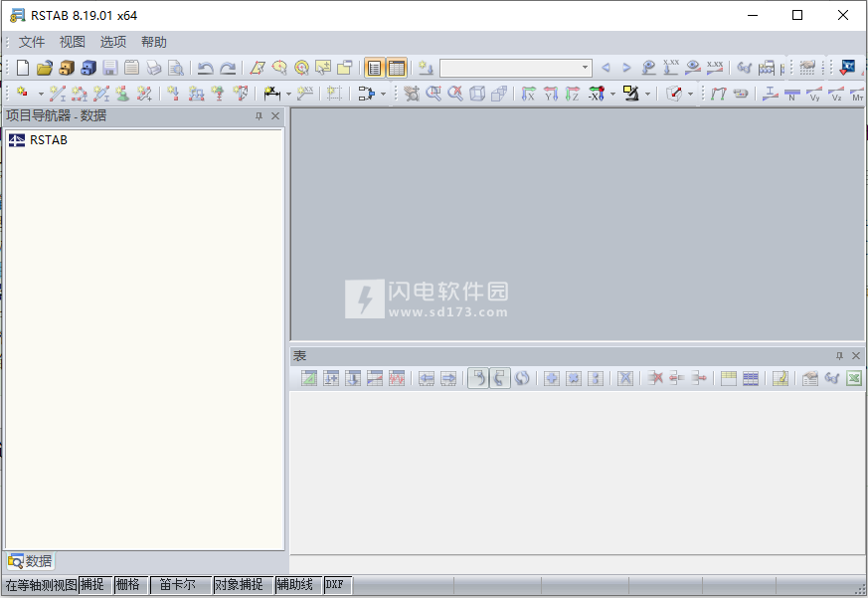Toggle result values x.xx icon

tap(715, 68)
